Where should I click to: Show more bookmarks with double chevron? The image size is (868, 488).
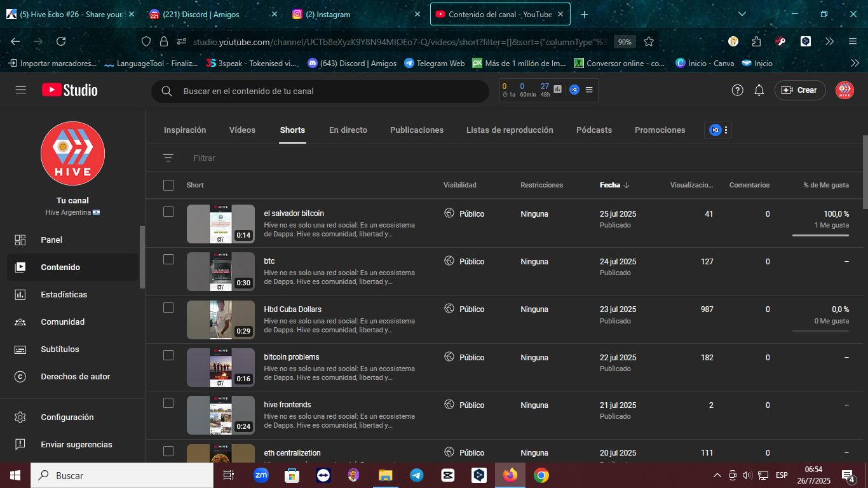(855, 63)
